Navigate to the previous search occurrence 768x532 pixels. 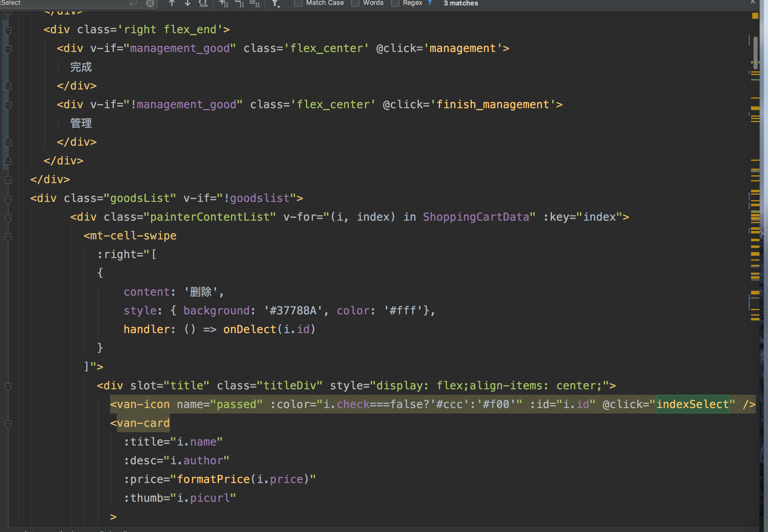(172, 3)
